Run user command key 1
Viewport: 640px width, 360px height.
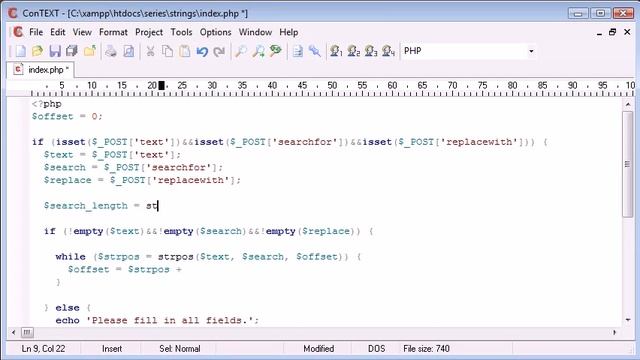coord(336,51)
